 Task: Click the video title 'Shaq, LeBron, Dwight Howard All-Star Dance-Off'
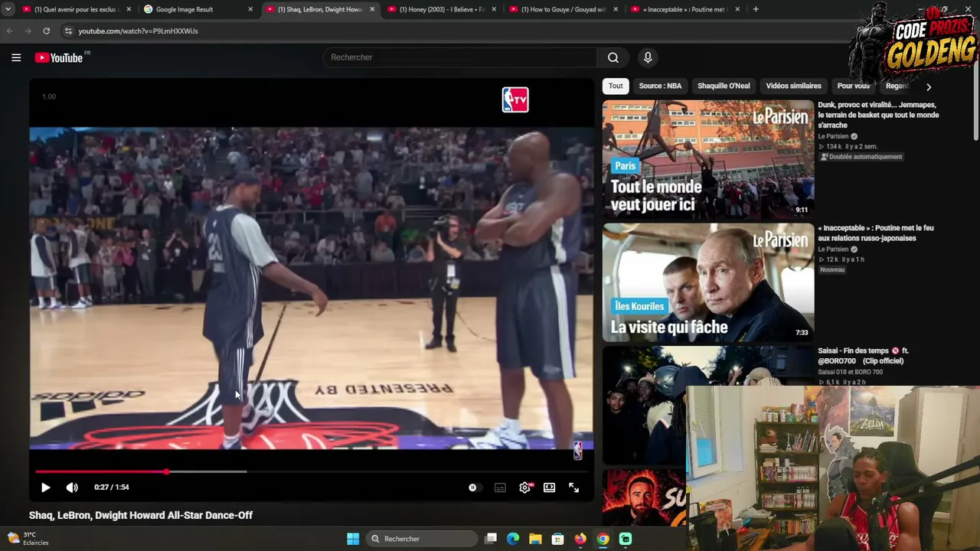(x=141, y=516)
